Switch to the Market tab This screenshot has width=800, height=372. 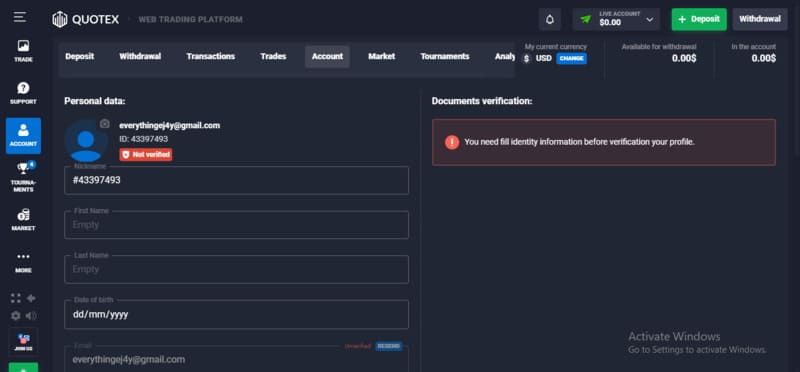382,57
